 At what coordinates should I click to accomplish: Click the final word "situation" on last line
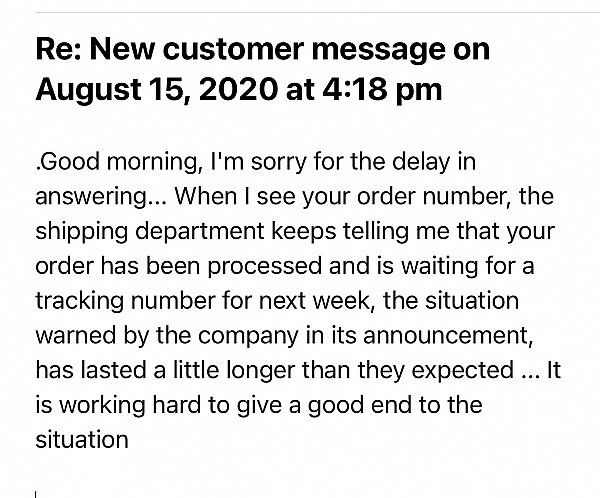[82, 440]
